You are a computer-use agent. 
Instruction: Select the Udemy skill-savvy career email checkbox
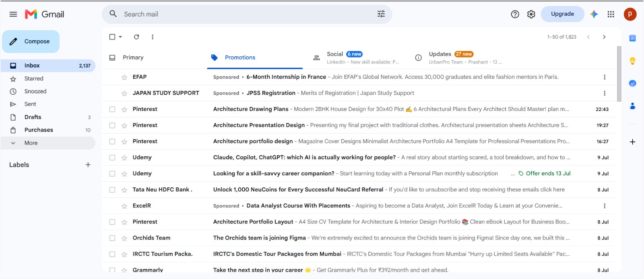pos(112,174)
